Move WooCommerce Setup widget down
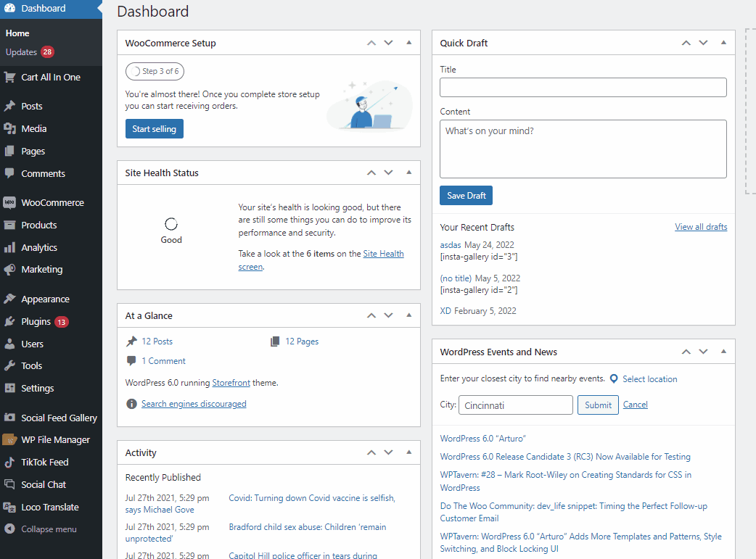This screenshot has height=559, width=756. point(389,43)
